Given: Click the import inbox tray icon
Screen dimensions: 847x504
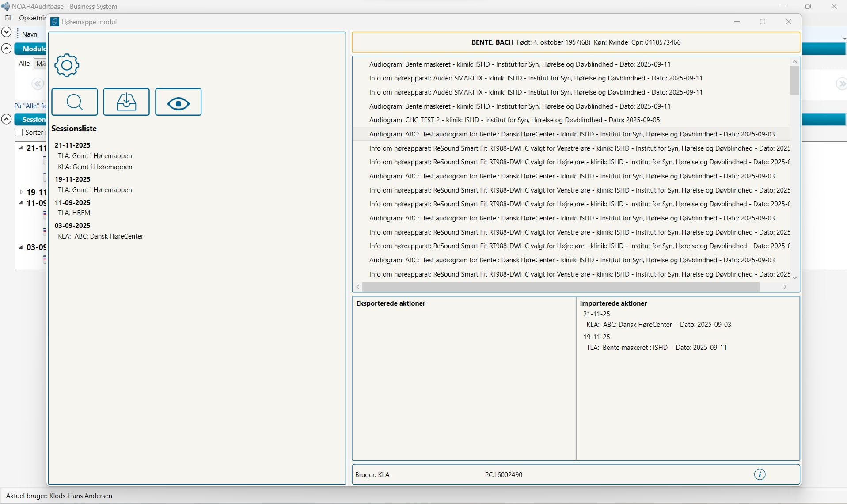Looking at the screenshot, I should [126, 102].
